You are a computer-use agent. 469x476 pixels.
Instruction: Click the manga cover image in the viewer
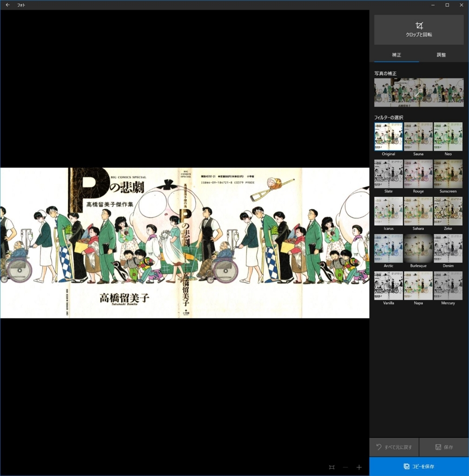point(185,243)
